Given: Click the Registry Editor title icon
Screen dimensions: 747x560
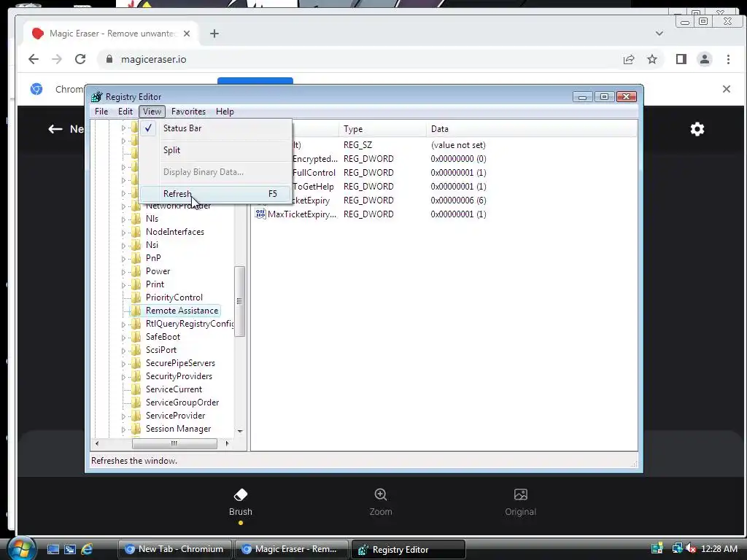Looking at the screenshot, I should coord(97,97).
